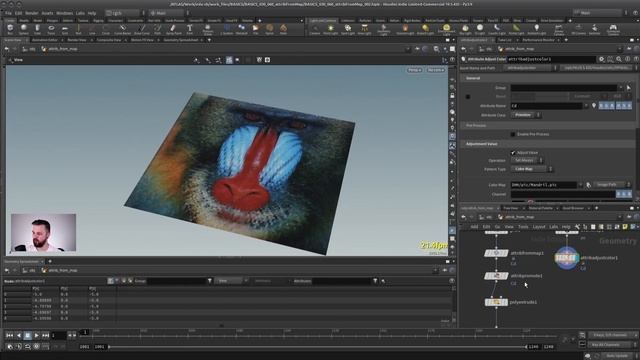Viewport: 640px width, 360px height.
Task: Select the Font shelf tool
Action: [189, 29]
